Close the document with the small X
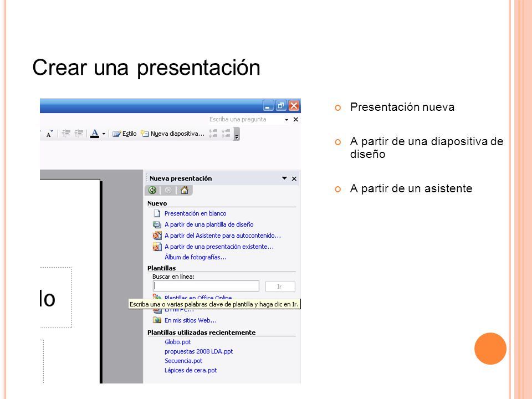532x399 pixels. point(296,120)
